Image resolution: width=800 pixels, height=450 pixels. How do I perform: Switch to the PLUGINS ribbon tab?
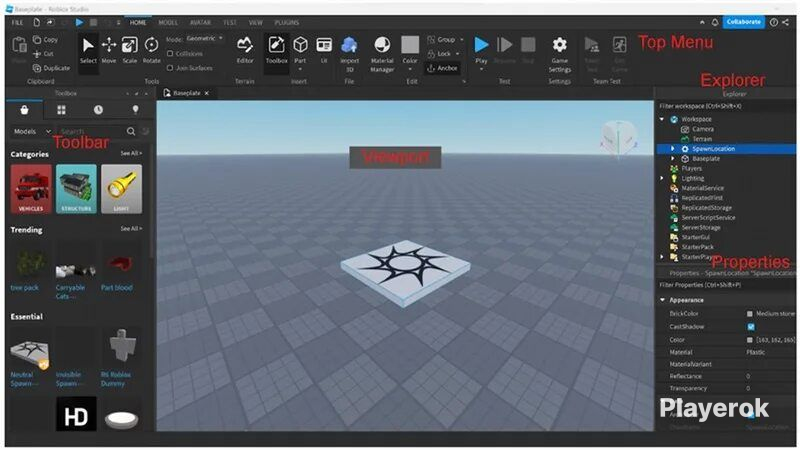(287, 22)
